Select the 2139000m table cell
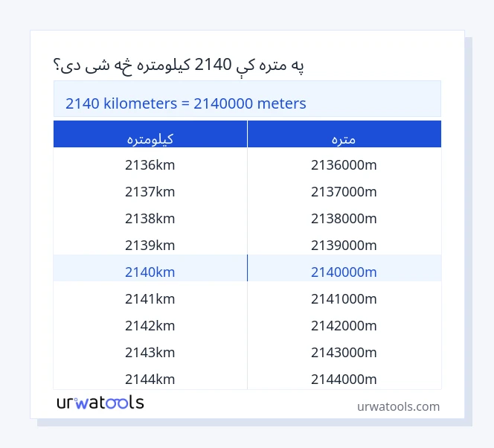 pos(344,245)
